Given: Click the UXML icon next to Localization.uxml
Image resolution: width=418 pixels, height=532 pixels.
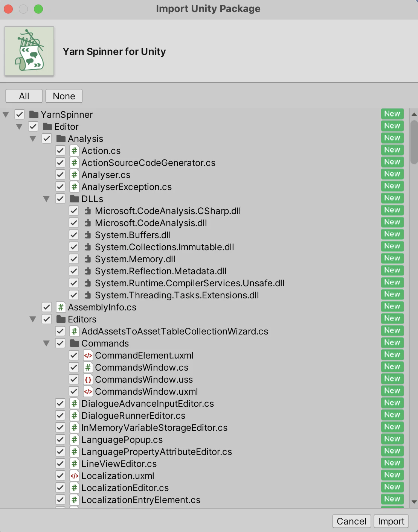Looking at the screenshot, I should point(74,476).
